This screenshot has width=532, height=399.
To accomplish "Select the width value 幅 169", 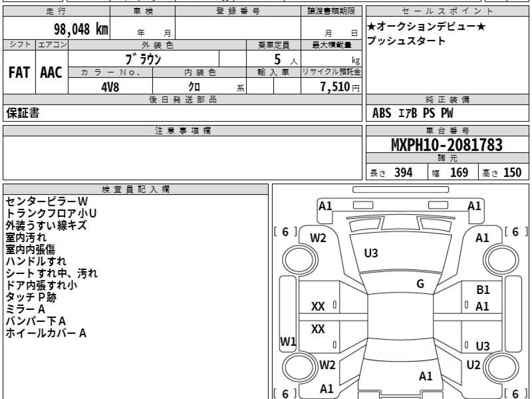I will pos(450,172).
